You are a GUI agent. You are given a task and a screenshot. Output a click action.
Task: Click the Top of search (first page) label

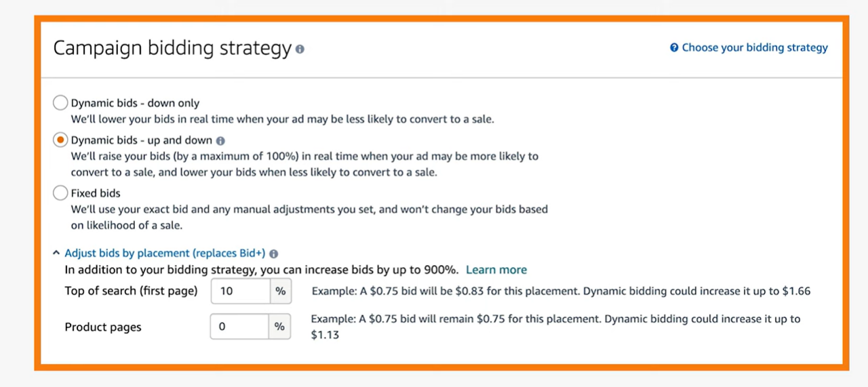131,291
